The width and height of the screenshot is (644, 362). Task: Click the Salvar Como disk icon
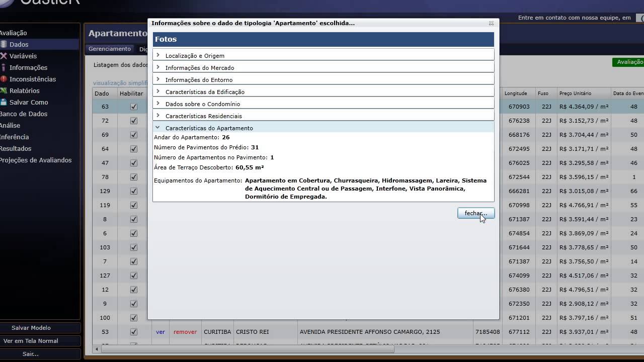[x=4, y=102]
